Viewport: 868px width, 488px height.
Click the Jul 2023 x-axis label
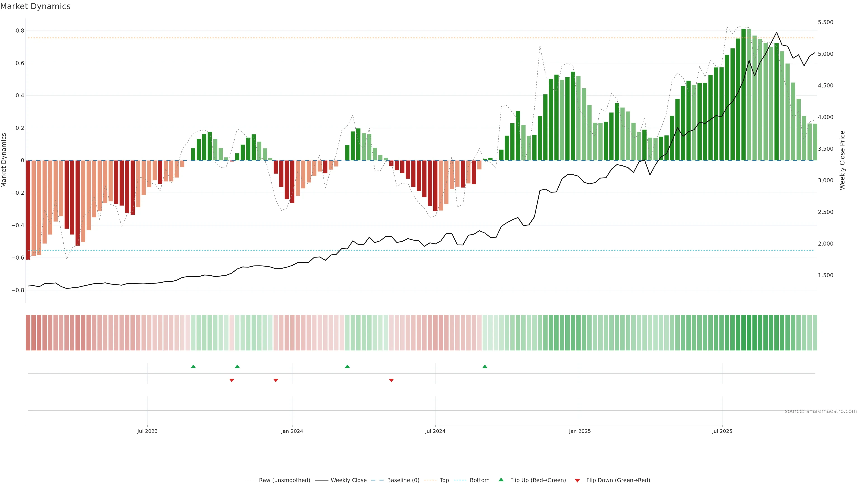pos(147,431)
